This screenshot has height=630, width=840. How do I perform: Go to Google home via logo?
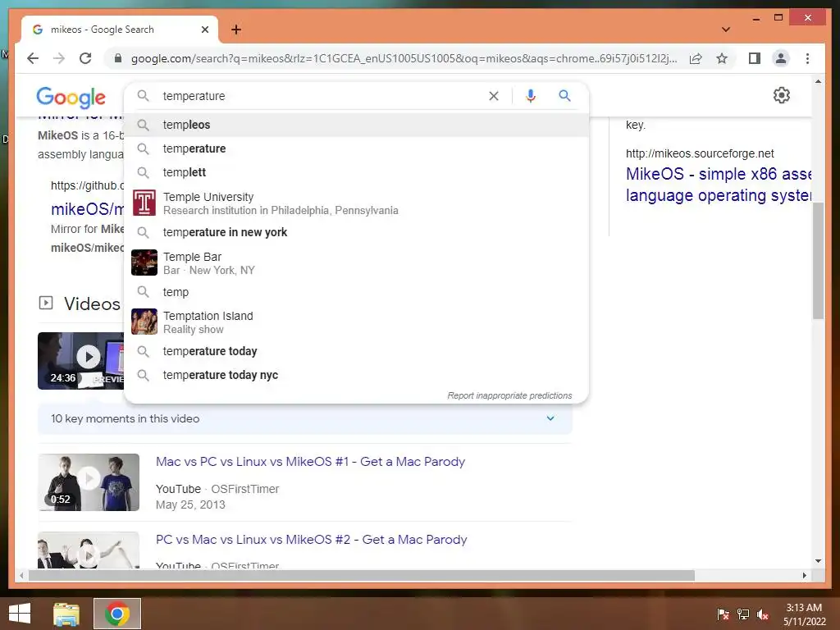click(x=71, y=97)
